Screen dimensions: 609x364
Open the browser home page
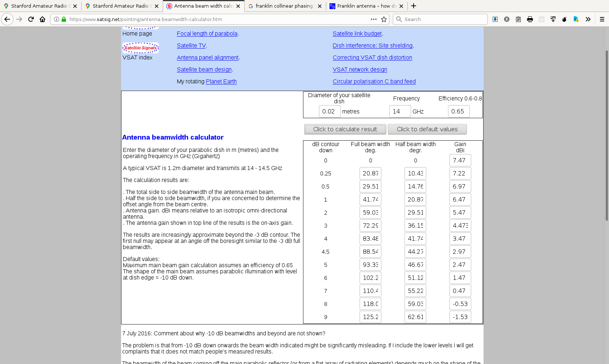tap(42, 19)
